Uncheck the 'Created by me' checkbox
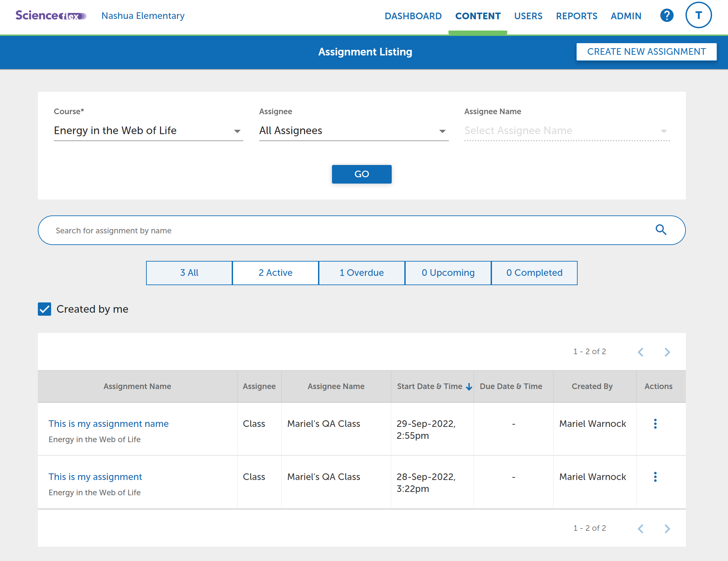 [x=44, y=309]
